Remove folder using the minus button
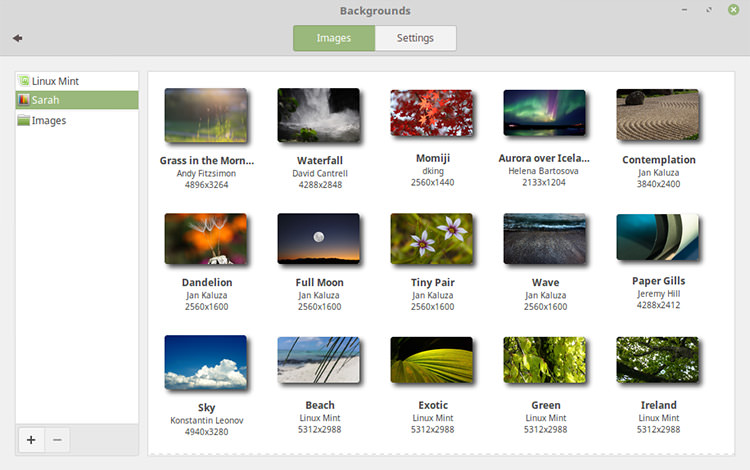Screen dimensions: 750x470 pyautogui.click(x=57, y=440)
